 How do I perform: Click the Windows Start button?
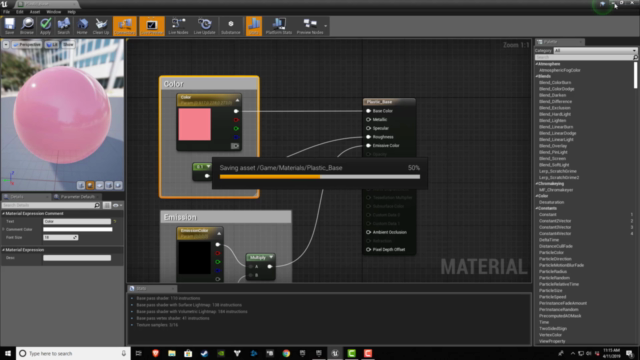(8, 353)
